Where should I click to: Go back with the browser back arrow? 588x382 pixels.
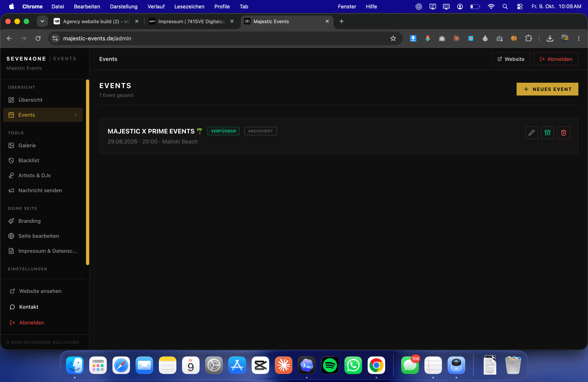click(9, 38)
